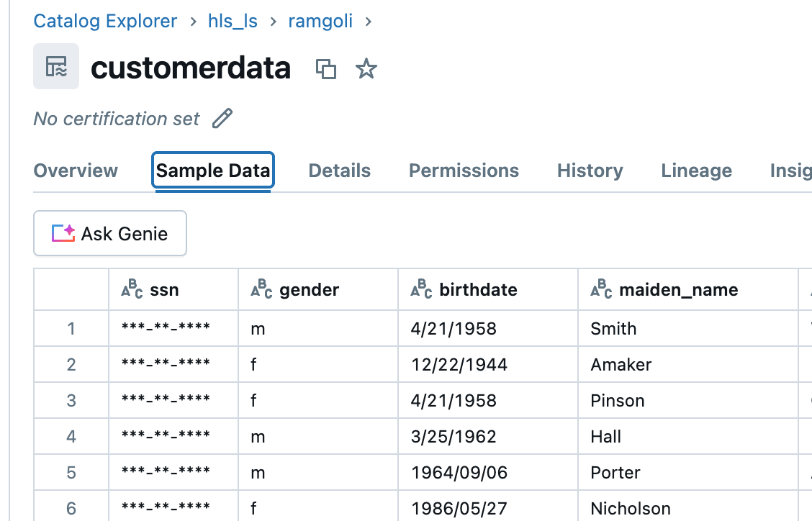The height and width of the screenshot is (521, 812).
Task: Click the table icon beside customerdata title
Action: (56, 67)
